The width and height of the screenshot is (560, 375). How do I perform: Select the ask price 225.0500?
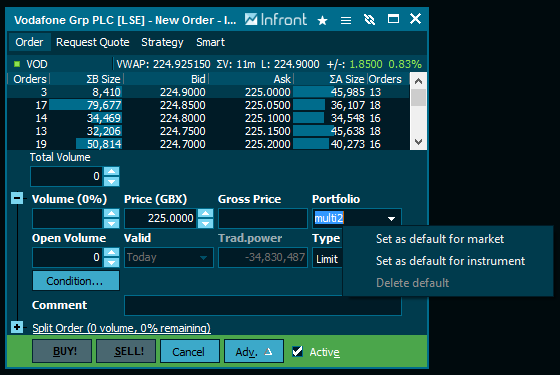point(268,105)
